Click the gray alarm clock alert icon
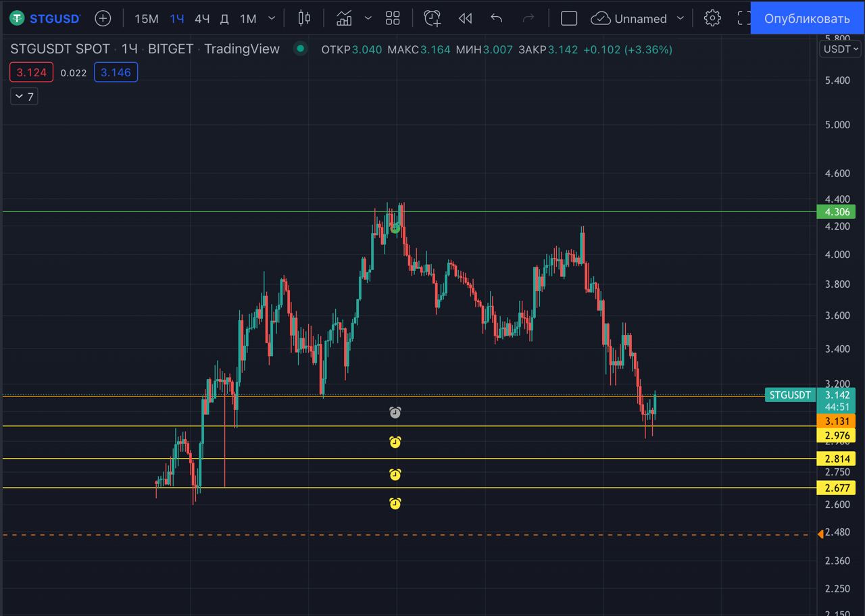Viewport: 865px width, 616px height. [x=395, y=412]
